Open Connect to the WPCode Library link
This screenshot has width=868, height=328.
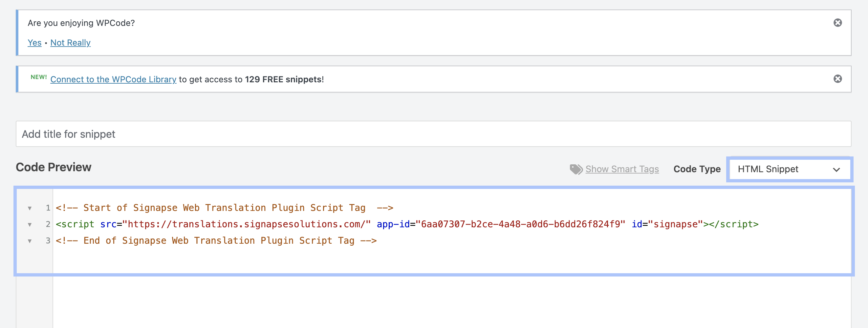tap(113, 79)
